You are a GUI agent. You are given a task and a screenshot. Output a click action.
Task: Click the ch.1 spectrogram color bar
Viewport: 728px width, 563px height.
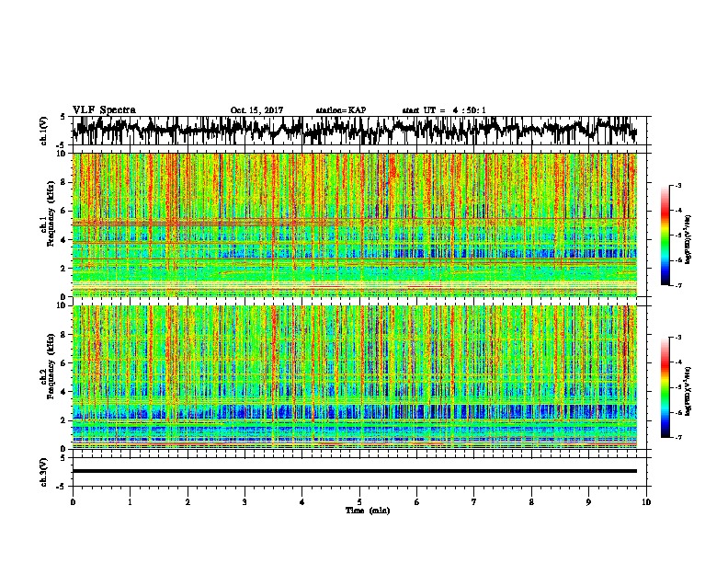click(x=665, y=236)
